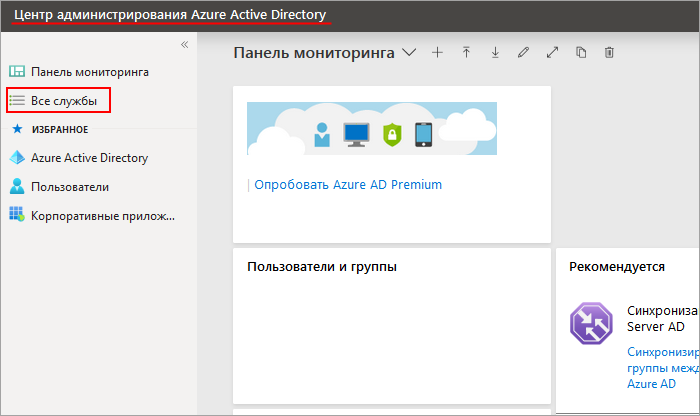Screen dimensions: 700x416
Task: Click the Пользователи и группы tile heading
Action: (321, 267)
